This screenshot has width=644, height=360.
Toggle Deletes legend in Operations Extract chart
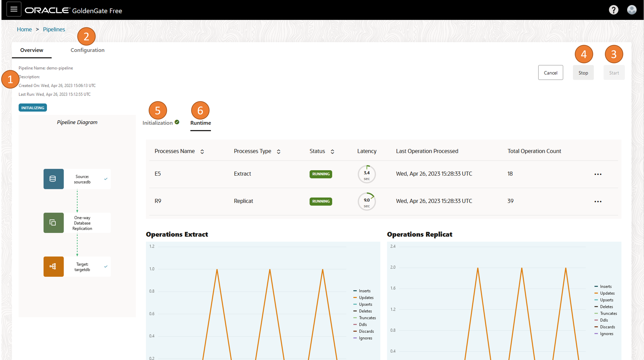(362, 311)
